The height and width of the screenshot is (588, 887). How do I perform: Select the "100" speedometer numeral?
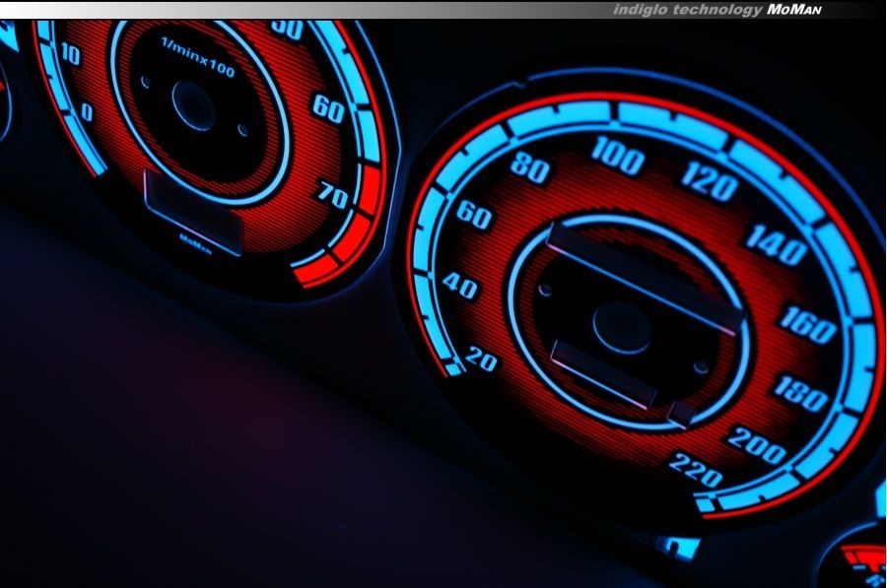(x=618, y=156)
